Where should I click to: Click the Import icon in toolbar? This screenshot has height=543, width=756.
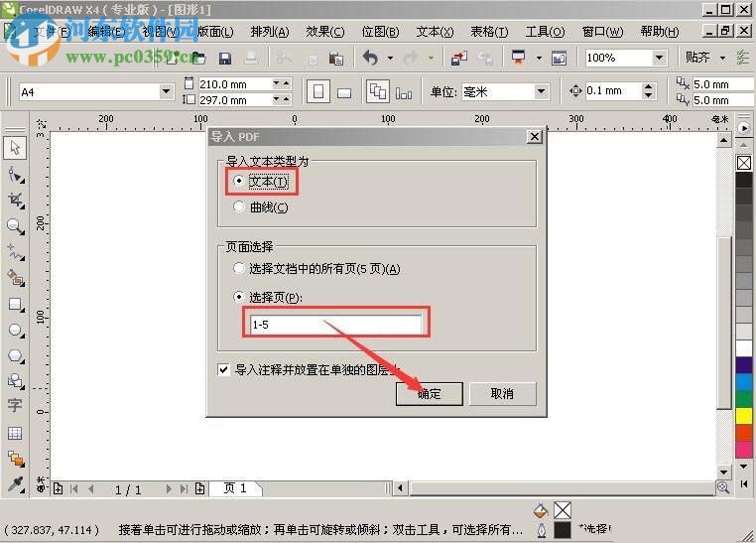coord(458,59)
